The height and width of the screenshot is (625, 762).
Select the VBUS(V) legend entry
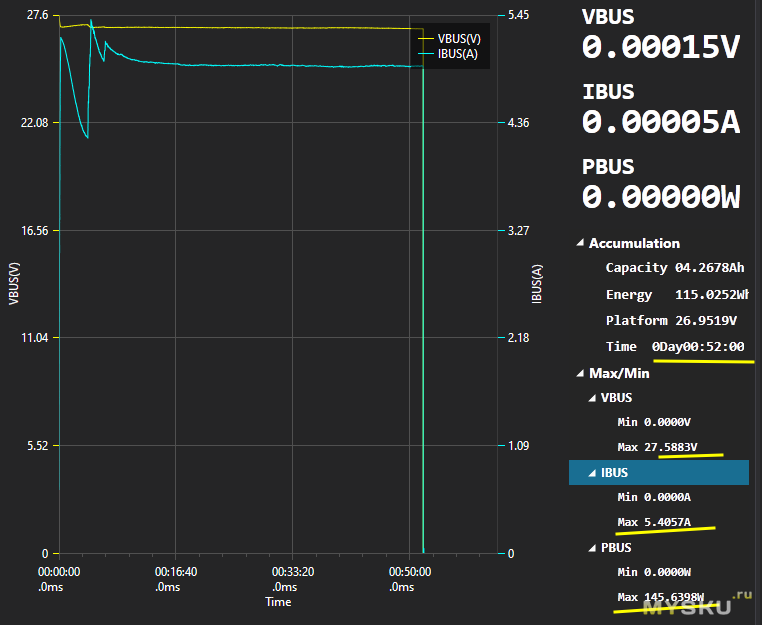tap(450, 38)
